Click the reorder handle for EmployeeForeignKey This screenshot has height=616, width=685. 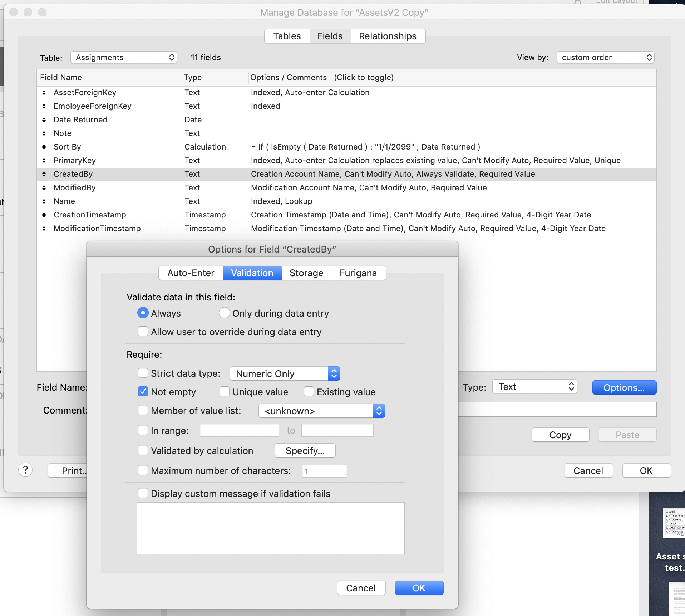pos(44,106)
